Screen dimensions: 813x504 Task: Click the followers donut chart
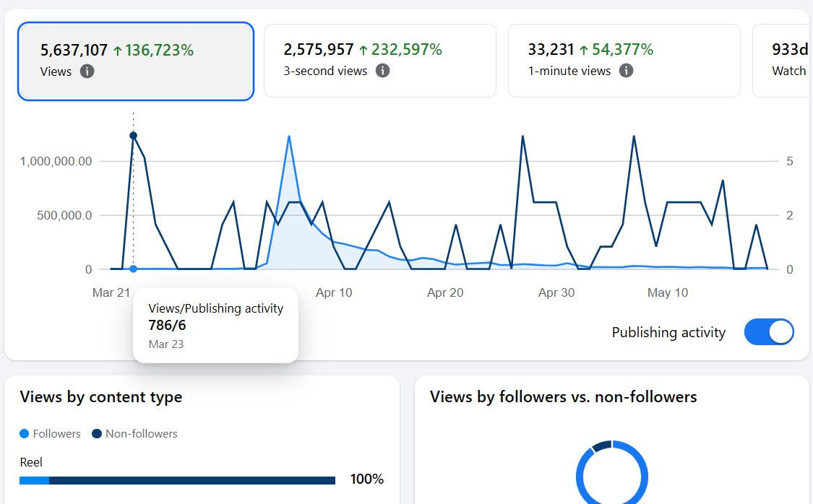[x=612, y=472]
